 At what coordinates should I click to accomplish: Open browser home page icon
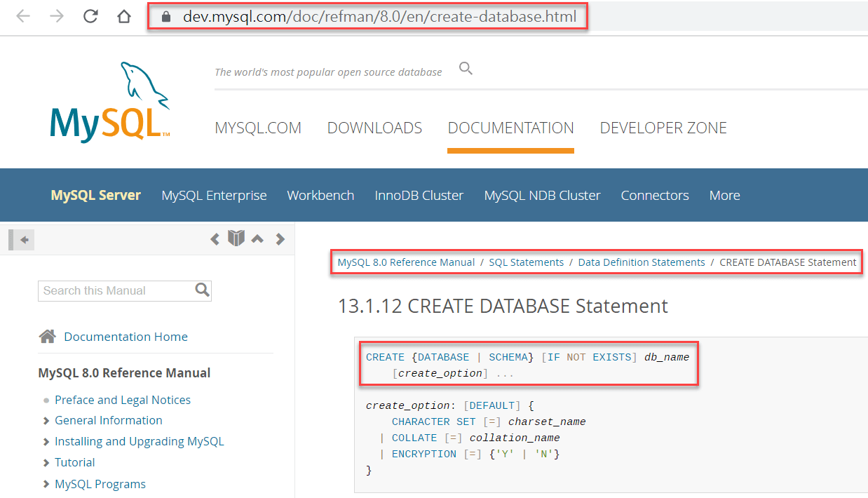click(x=124, y=17)
